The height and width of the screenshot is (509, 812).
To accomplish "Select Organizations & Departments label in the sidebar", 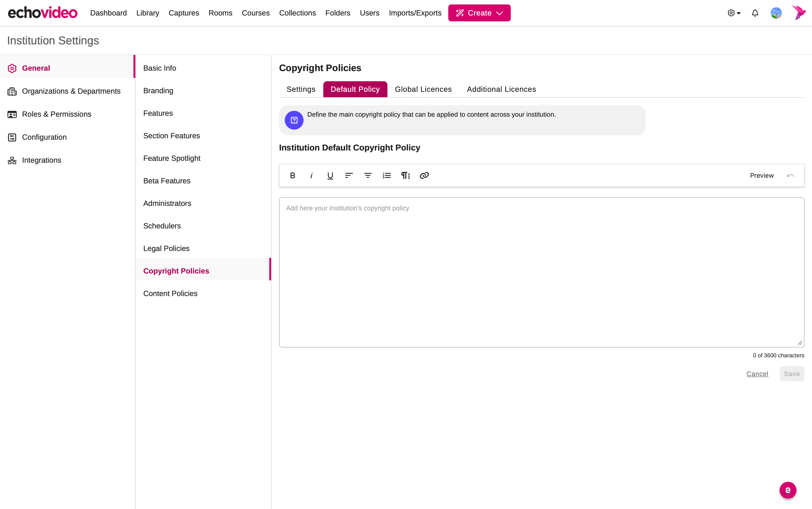I will click(71, 91).
